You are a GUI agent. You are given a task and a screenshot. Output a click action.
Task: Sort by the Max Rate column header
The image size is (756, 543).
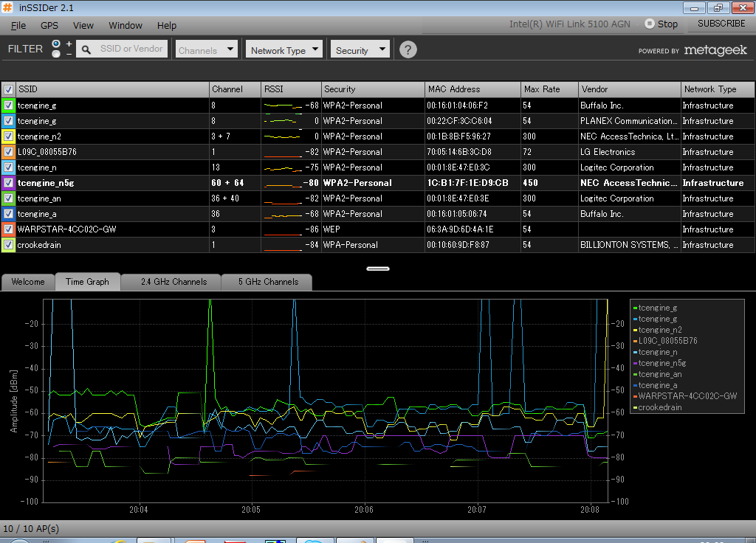549,89
